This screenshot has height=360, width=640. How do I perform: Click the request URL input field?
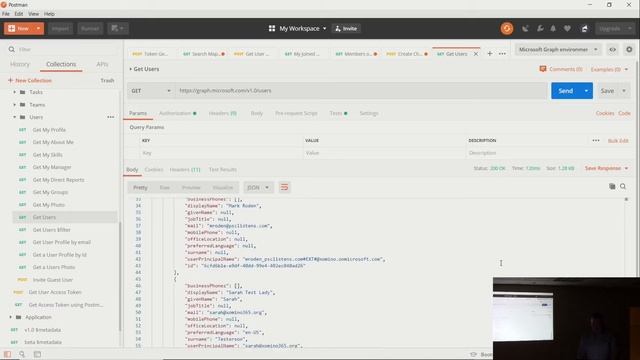click(361, 91)
